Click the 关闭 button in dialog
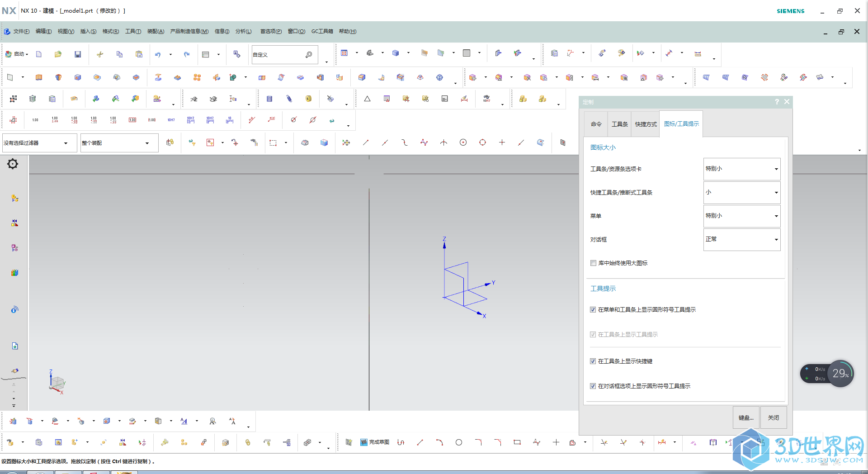The height and width of the screenshot is (474, 868). [x=774, y=417]
